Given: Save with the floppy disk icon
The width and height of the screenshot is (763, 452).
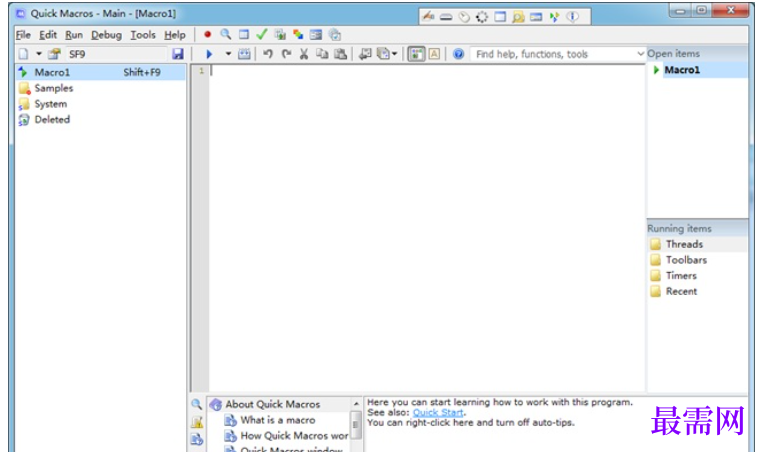Looking at the screenshot, I should [x=178, y=54].
